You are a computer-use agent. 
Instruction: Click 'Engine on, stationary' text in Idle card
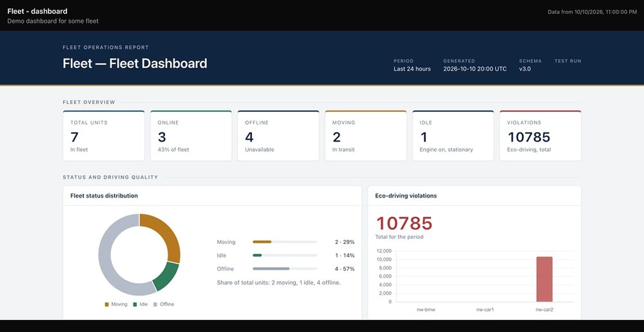pyautogui.click(x=446, y=150)
